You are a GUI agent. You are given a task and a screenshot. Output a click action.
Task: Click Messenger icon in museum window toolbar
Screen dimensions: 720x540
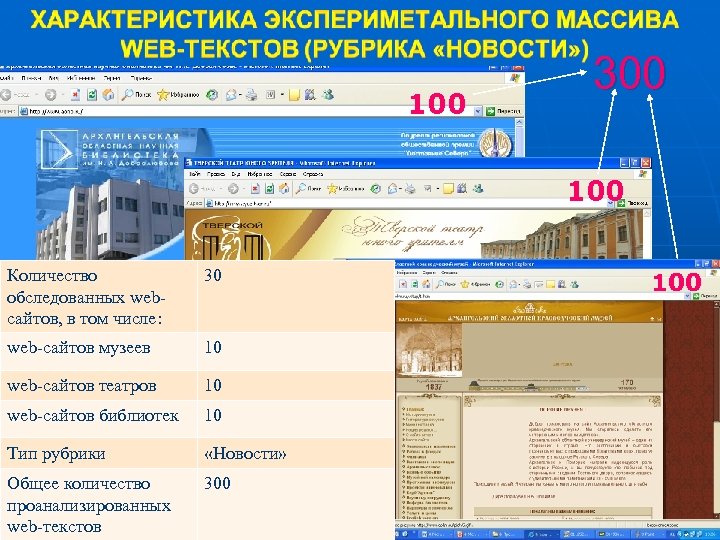[x=574, y=285]
